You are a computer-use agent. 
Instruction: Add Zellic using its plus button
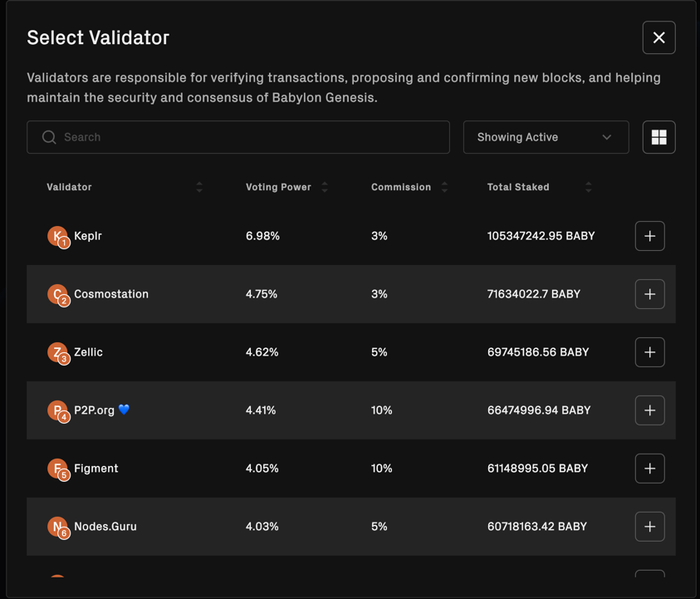tap(649, 351)
